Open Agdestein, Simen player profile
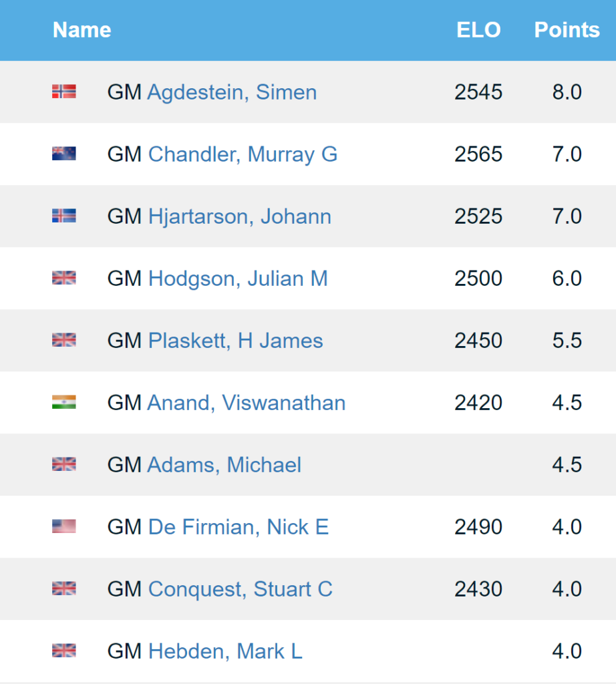The height and width of the screenshot is (684, 616). click(x=231, y=92)
